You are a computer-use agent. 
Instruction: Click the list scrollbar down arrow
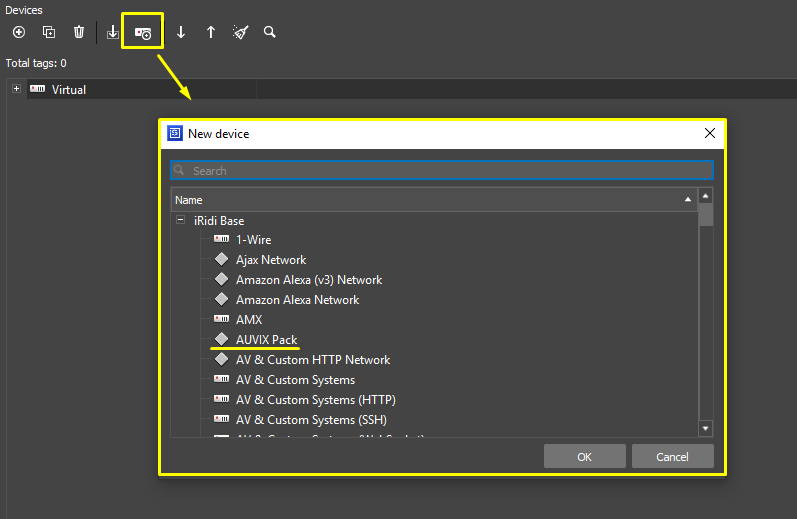(706, 429)
